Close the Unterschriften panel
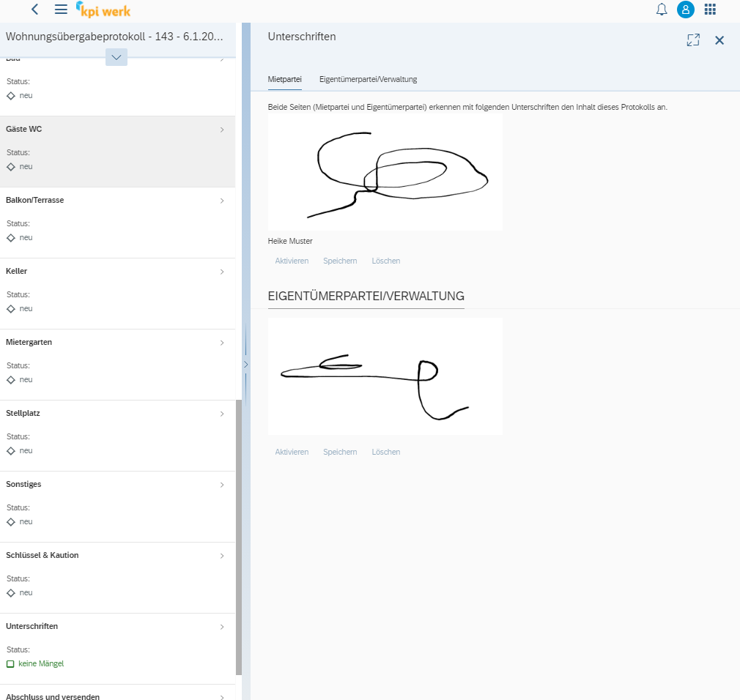The height and width of the screenshot is (700, 740). click(x=719, y=40)
